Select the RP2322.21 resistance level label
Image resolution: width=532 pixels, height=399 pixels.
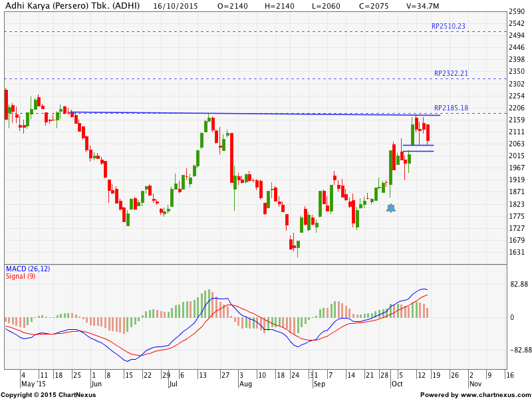pyautogui.click(x=451, y=73)
